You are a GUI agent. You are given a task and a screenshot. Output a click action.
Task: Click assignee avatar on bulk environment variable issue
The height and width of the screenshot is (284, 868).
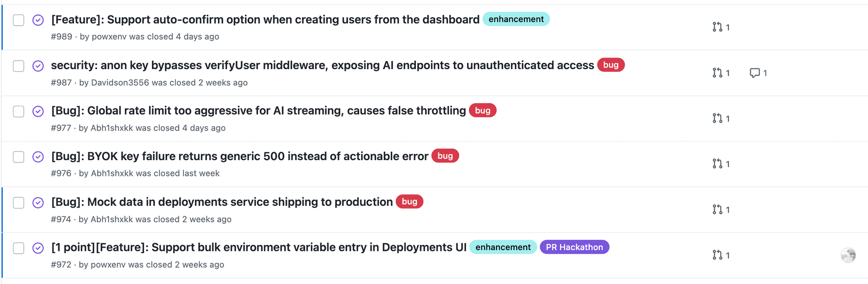(848, 255)
